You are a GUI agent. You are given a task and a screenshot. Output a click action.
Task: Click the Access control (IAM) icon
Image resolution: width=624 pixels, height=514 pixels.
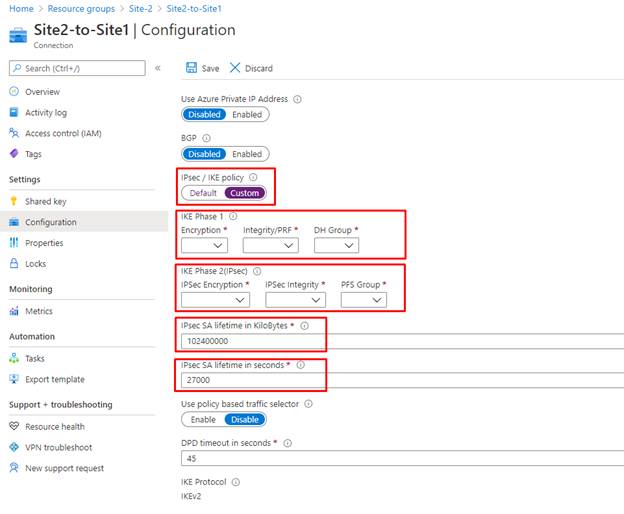tap(14, 133)
